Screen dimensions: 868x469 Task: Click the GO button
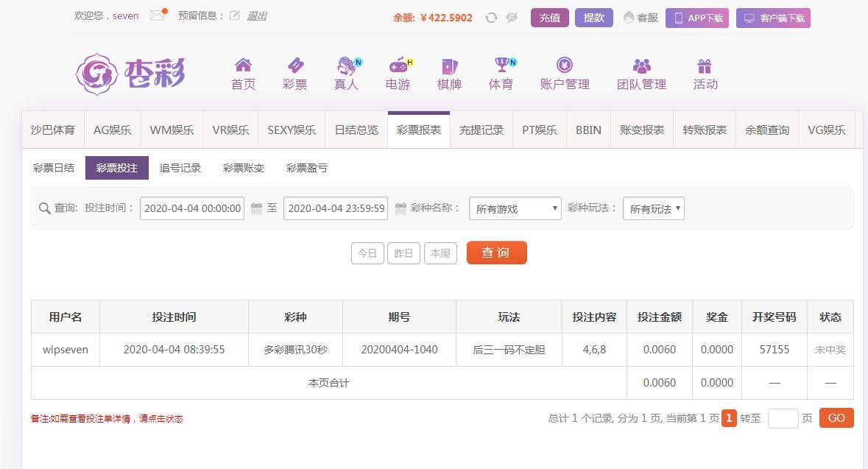pos(836,418)
